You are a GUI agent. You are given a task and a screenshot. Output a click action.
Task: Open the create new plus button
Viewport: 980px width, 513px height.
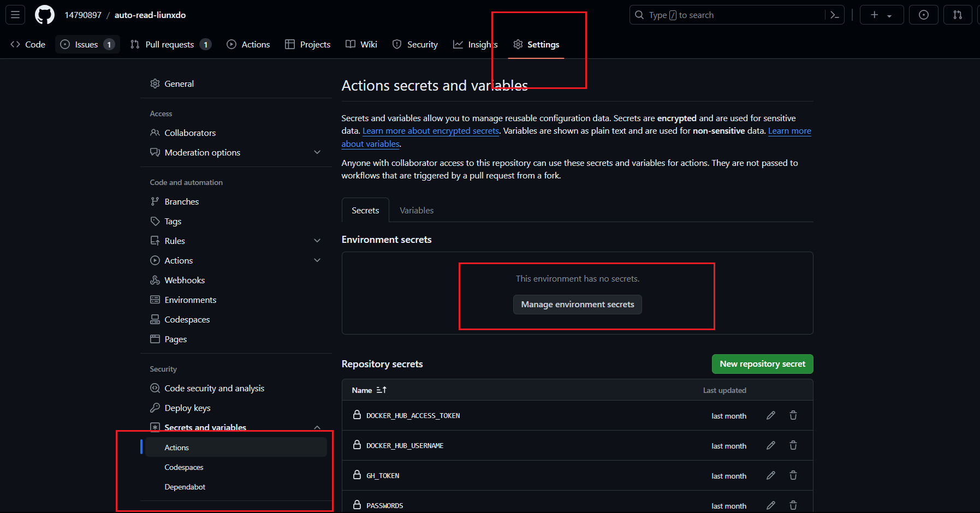(875, 15)
